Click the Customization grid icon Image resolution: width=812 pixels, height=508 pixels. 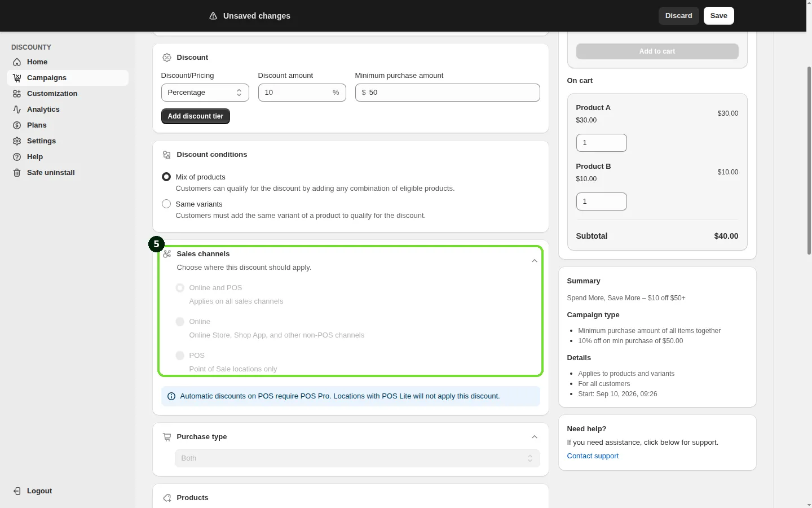pos(17,94)
